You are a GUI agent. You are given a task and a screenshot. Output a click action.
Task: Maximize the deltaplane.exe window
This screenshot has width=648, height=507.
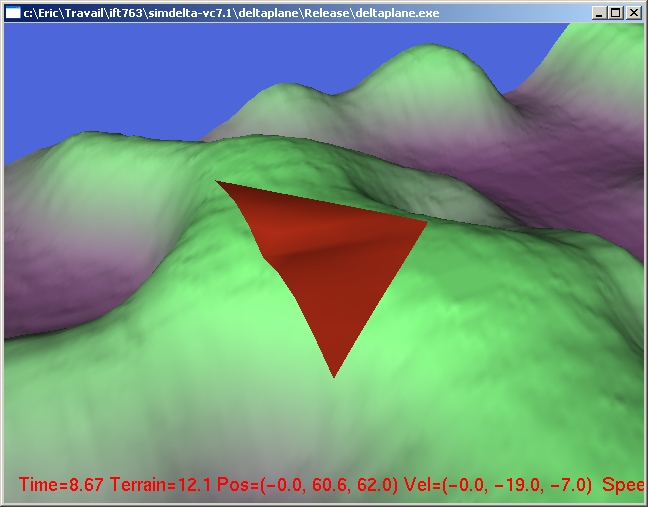pyautogui.click(x=615, y=13)
